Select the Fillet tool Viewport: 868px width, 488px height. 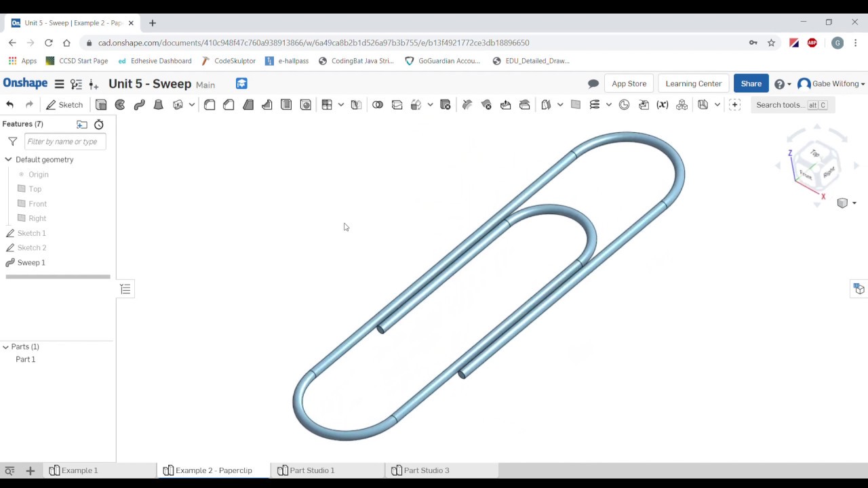[210, 104]
